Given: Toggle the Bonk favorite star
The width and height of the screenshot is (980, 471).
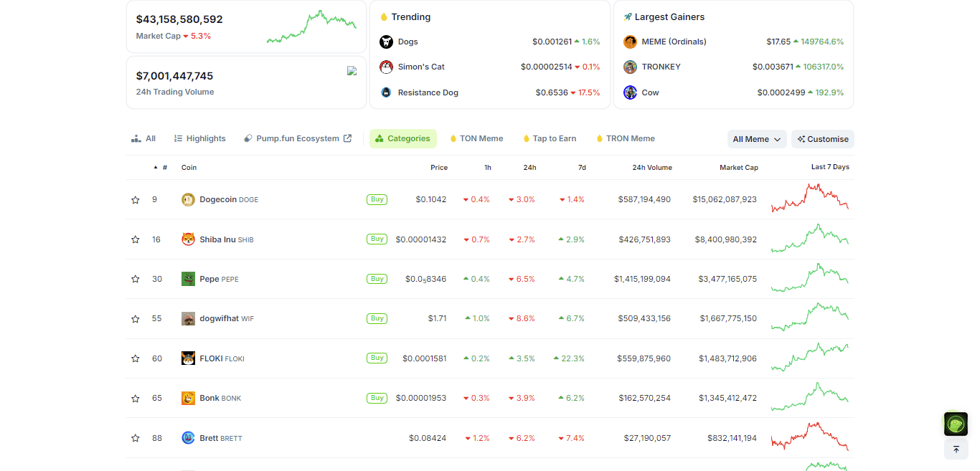Looking at the screenshot, I should point(136,398).
